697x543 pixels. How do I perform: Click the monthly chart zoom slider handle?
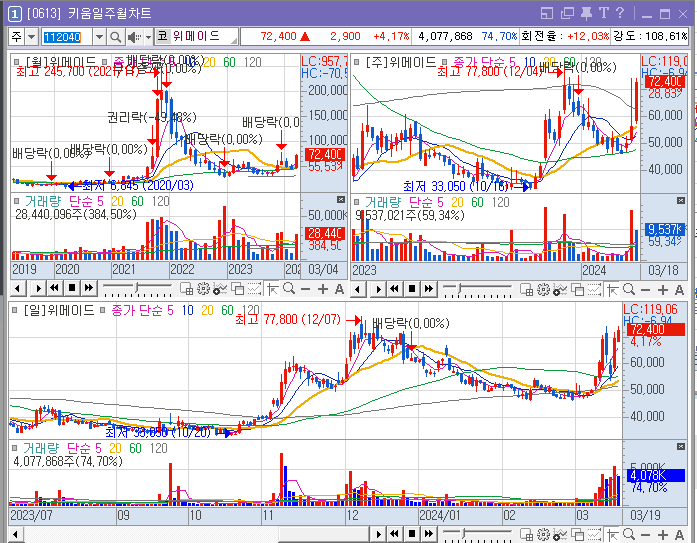point(137,288)
